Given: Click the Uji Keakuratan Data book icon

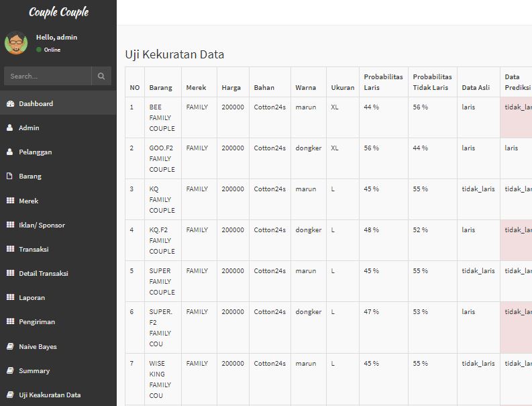Looking at the screenshot, I should coord(10,395).
